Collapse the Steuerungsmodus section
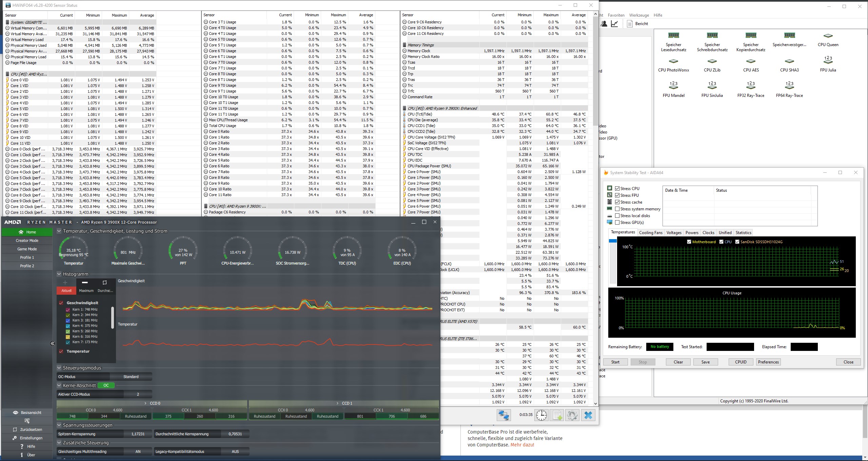This screenshot has width=868, height=461. point(59,368)
